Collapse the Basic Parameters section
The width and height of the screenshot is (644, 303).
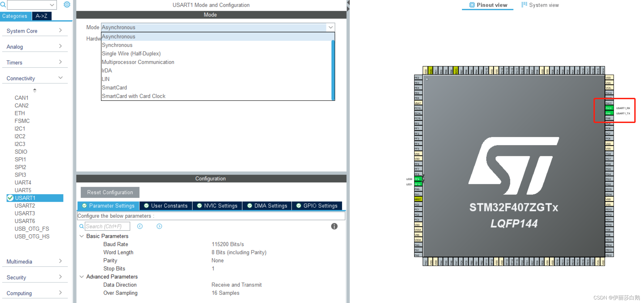point(82,236)
